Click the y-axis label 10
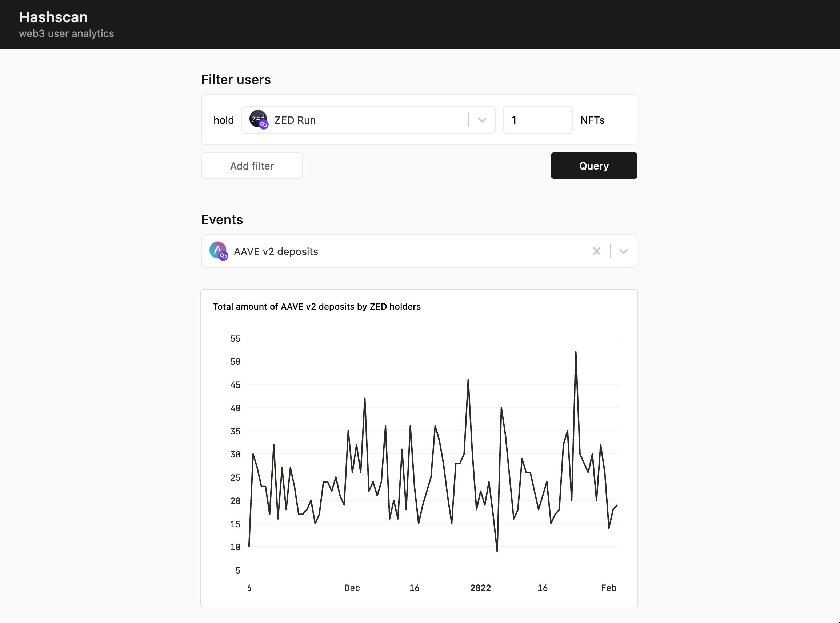 (x=235, y=547)
